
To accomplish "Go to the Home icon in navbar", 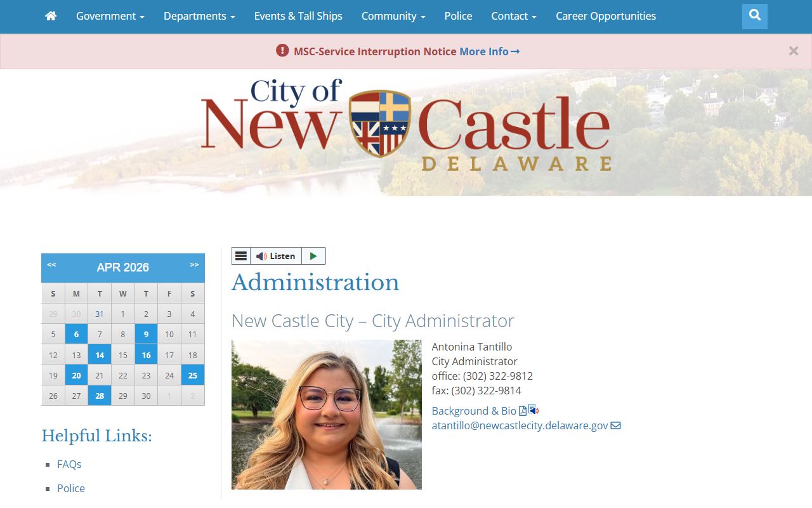I will tap(51, 16).
